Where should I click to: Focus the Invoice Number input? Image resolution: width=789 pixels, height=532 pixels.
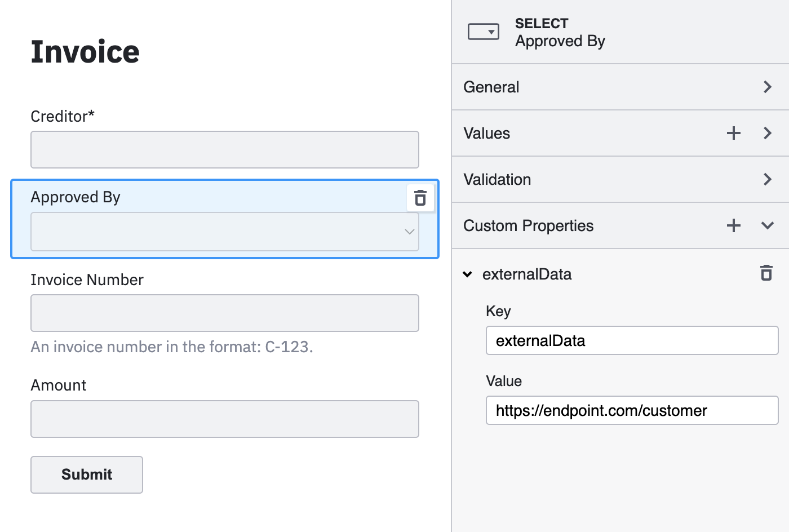(x=224, y=313)
